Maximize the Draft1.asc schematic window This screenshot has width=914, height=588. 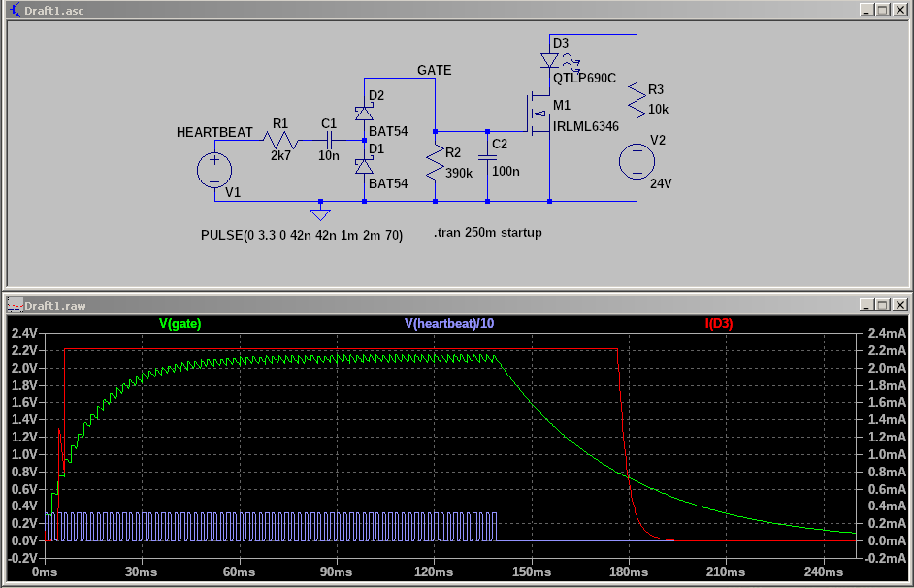(x=883, y=10)
